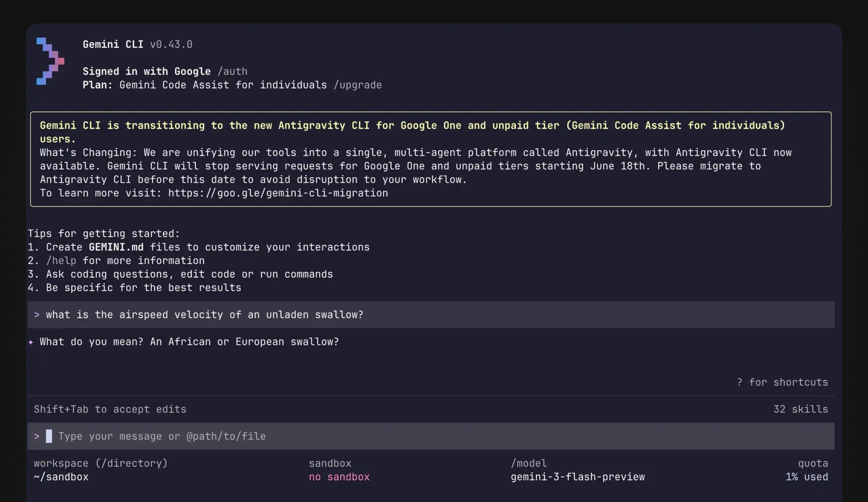Click the reply 'An African or European swallow?'
Image resolution: width=868 pixels, height=502 pixels.
[244, 342]
